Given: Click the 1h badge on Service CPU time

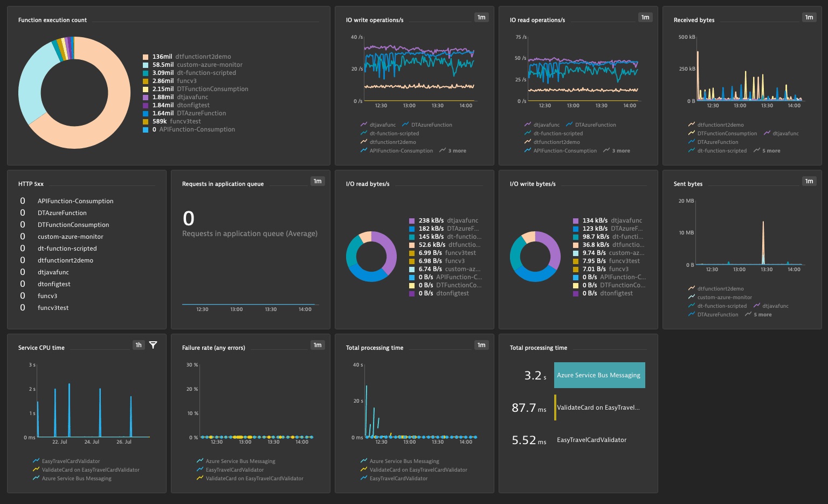Looking at the screenshot, I should 139,345.
